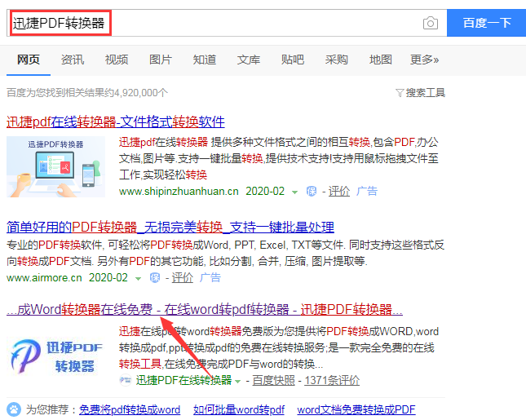Image resolution: width=526 pixels, height=420 pixels.
Task: Expand arrow next to 迅捷PDF在线转换器 source
Action: pos(238,381)
